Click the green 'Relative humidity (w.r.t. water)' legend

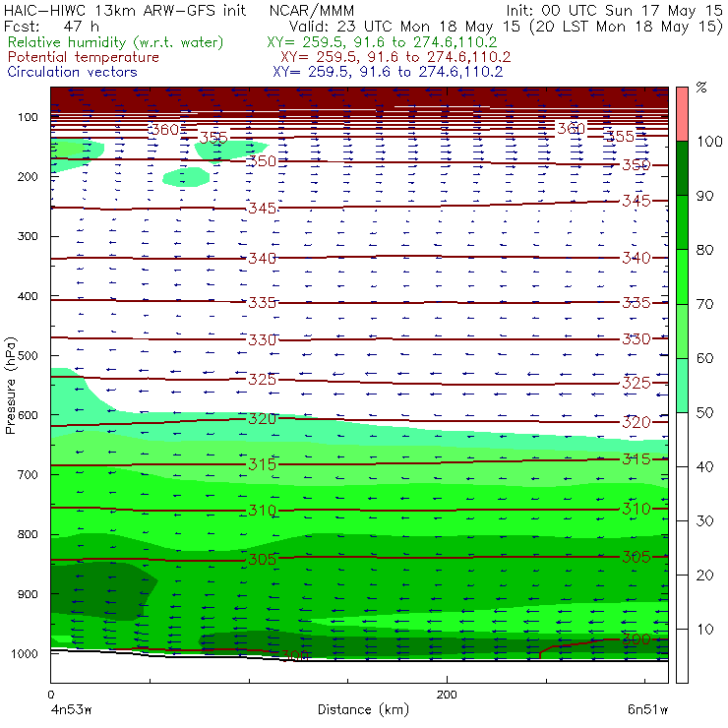coord(116,42)
